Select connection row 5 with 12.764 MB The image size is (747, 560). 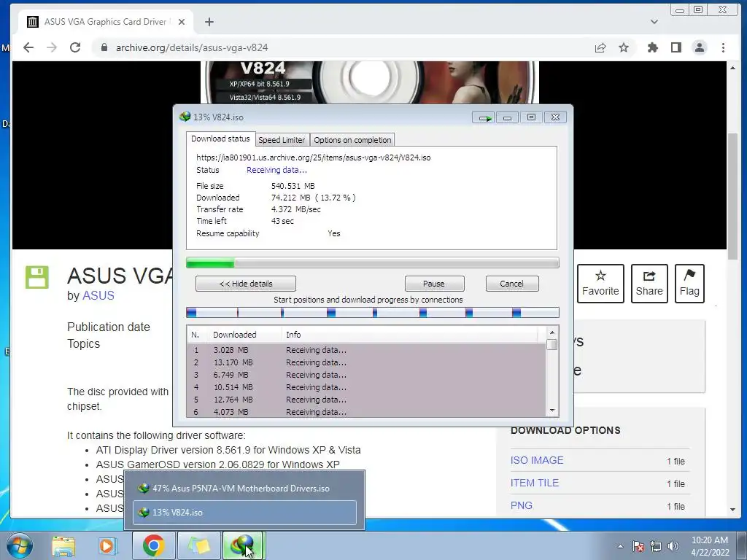point(366,400)
